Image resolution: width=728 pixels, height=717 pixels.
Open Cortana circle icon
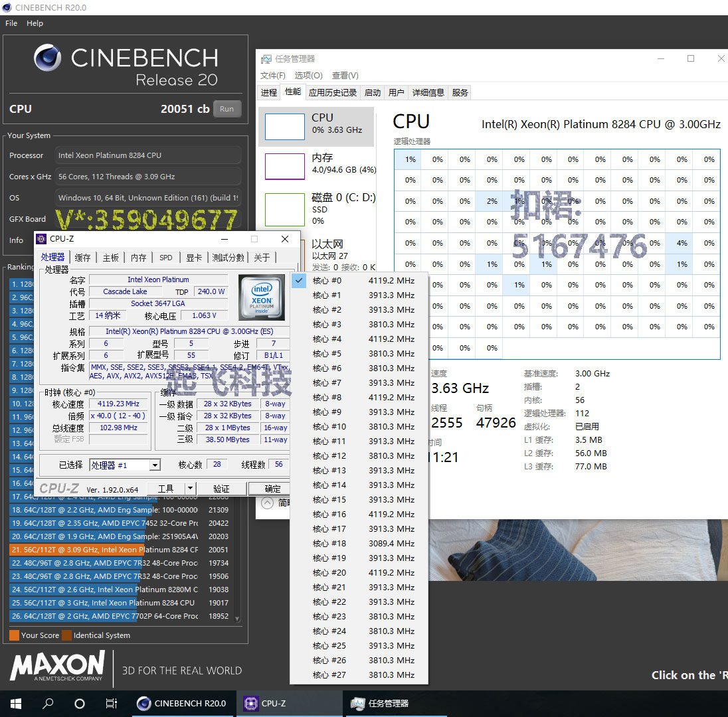point(80,704)
